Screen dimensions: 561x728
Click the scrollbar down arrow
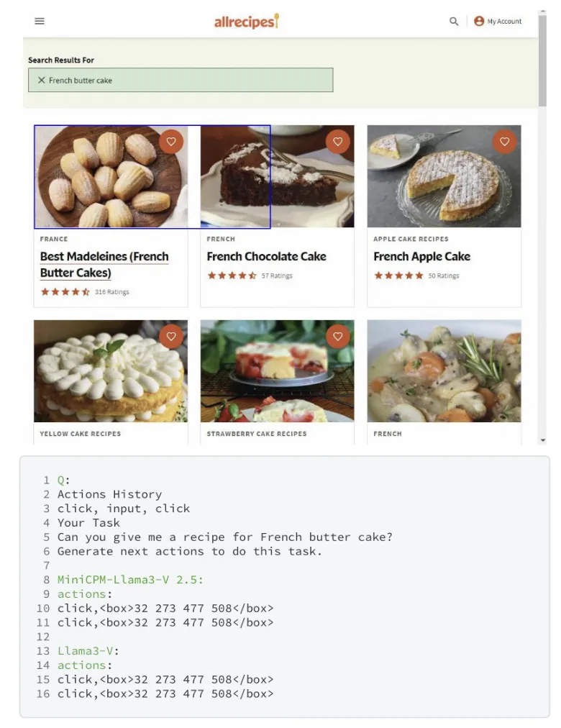[542, 440]
